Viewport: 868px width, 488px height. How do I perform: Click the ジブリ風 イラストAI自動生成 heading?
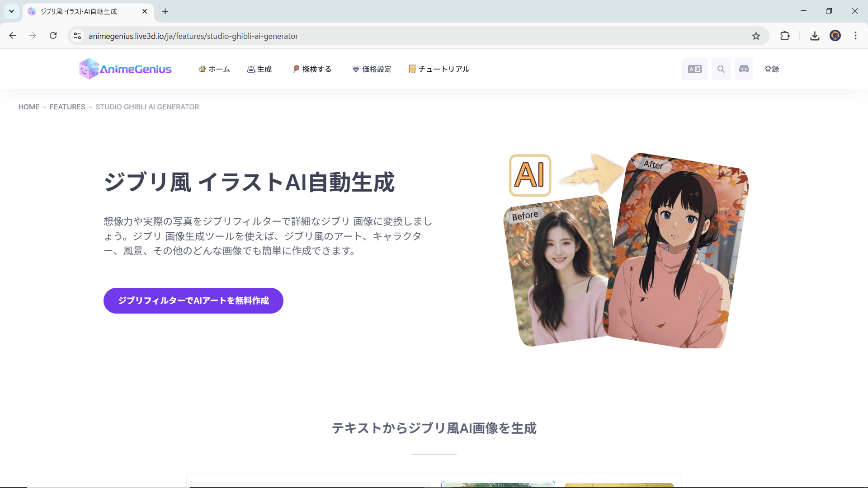click(249, 183)
